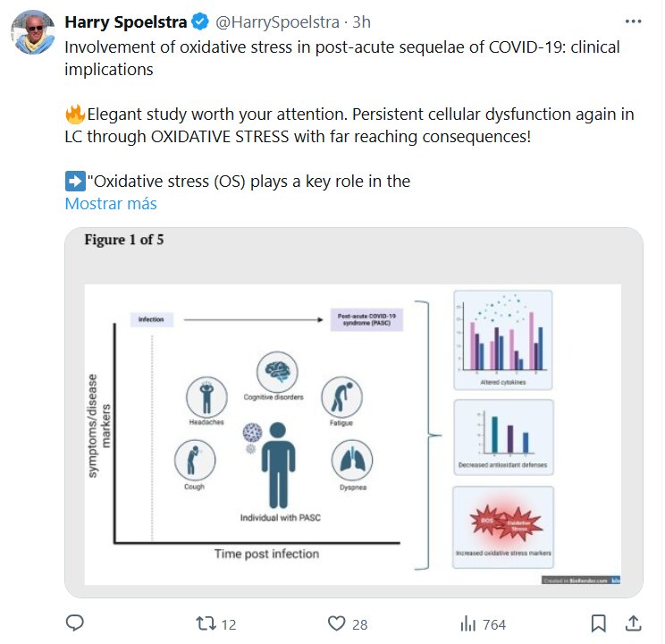Open tweet analytics views icon
This screenshot has height=644, width=665.
467,623
